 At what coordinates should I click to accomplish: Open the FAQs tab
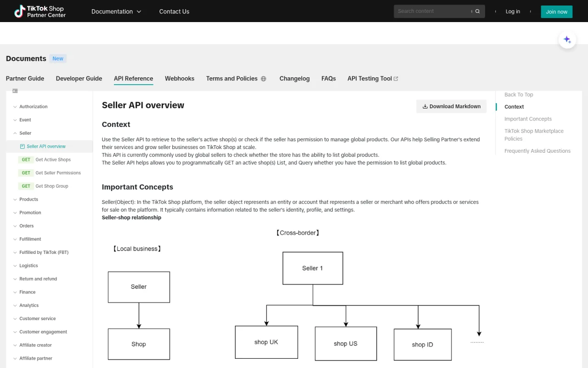pyautogui.click(x=328, y=79)
